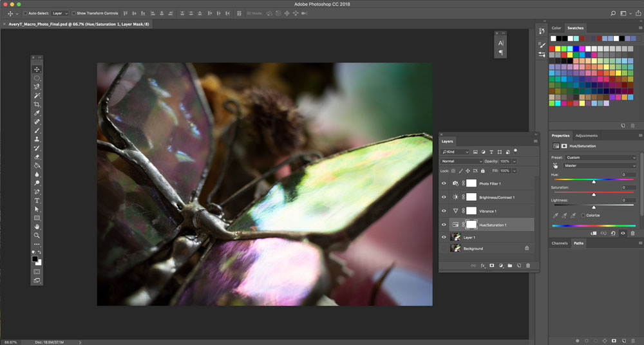Image resolution: width=644 pixels, height=345 pixels.
Task: Click the Hue slider handle
Action: pyautogui.click(x=594, y=182)
